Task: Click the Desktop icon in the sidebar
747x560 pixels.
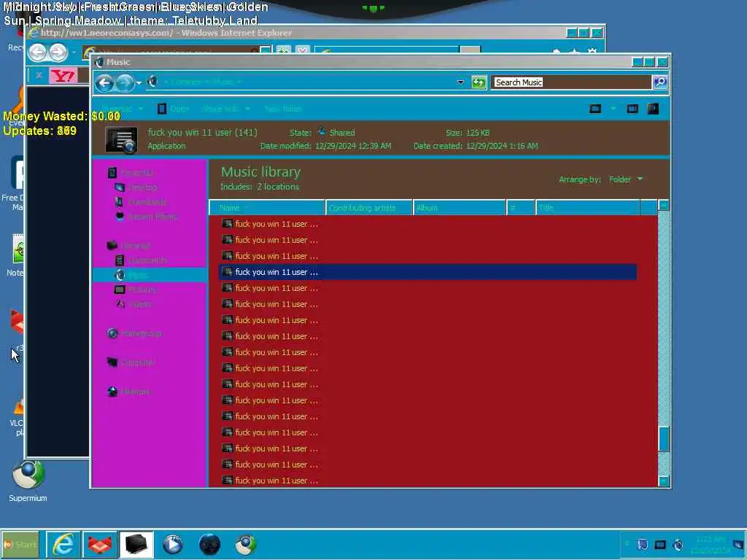Action: click(x=120, y=187)
